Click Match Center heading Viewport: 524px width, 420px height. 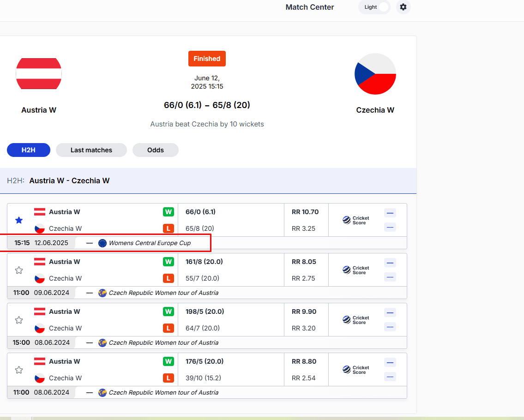[x=310, y=7]
